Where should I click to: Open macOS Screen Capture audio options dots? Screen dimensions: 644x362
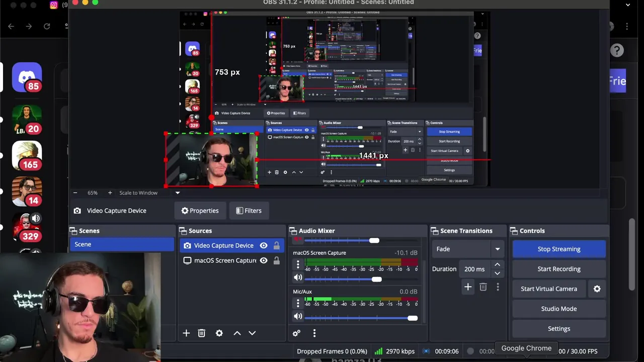298,264
